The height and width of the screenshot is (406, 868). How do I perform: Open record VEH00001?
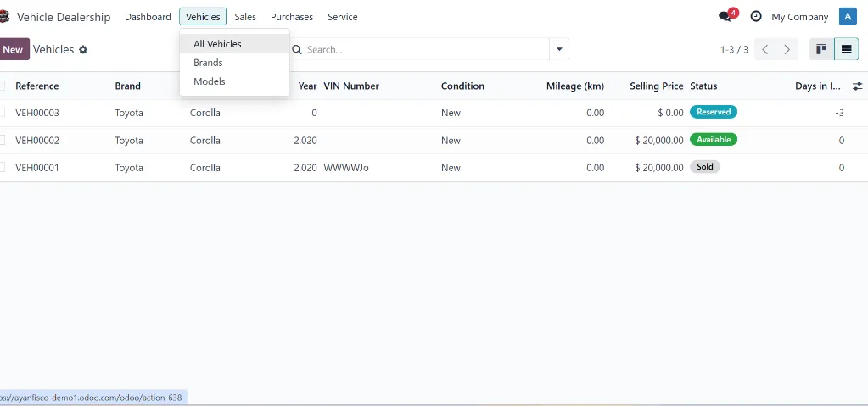tap(37, 168)
